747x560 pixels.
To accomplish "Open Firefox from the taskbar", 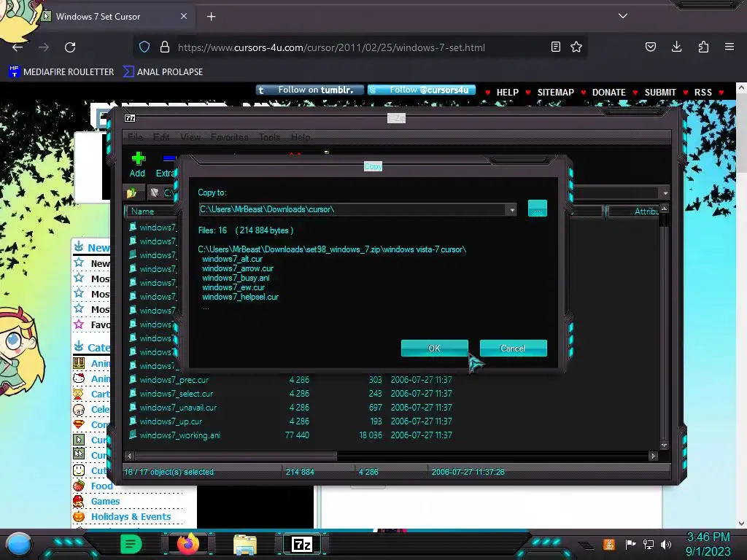I will pos(188,544).
